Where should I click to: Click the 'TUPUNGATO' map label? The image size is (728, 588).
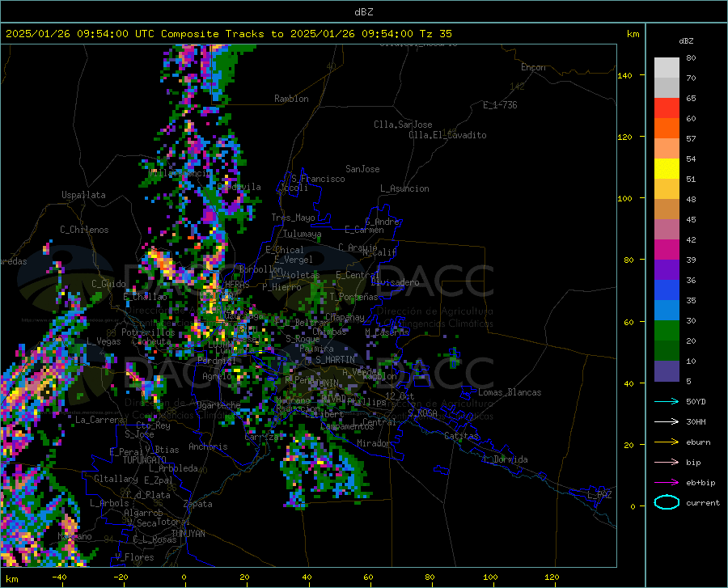145,460
